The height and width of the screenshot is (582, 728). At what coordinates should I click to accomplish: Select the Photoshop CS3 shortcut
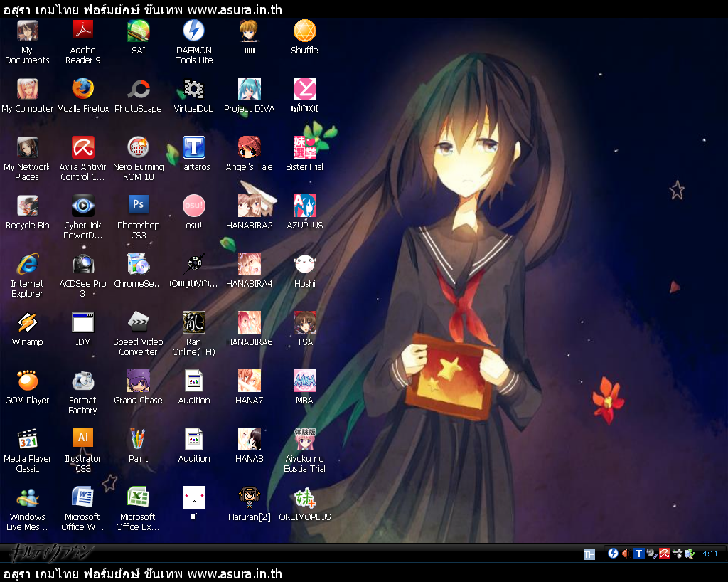pyautogui.click(x=139, y=218)
